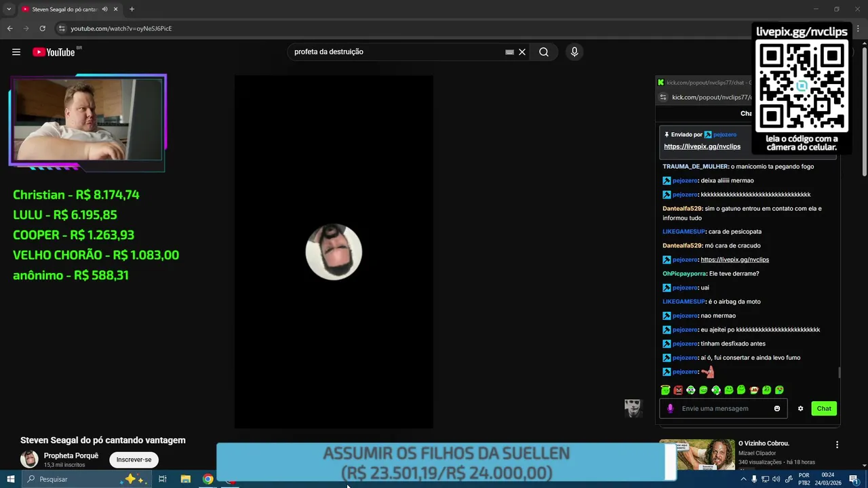
Task: View site information icon in address bar
Action: coord(62,28)
